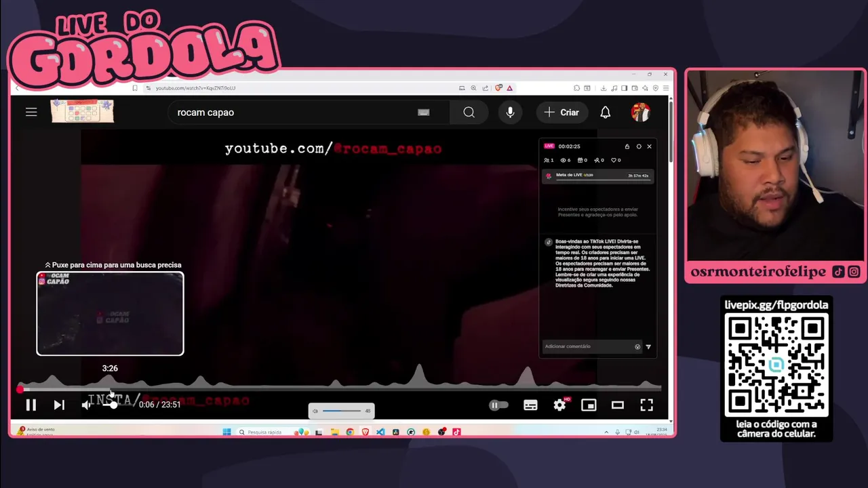Click the browser back arrow
This screenshot has width=868, height=488.
(17, 88)
